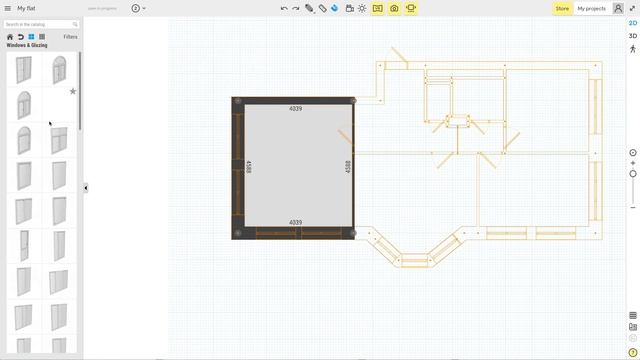Select the measuring tape tool
The height and width of the screenshot is (360, 640).
(322, 9)
